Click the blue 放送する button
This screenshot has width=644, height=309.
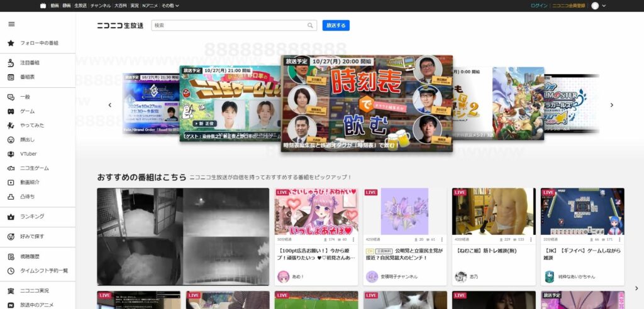tap(336, 26)
